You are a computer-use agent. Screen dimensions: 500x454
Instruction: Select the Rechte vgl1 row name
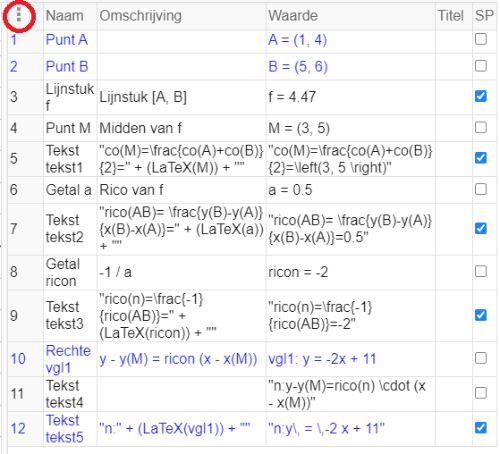(68, 359)
